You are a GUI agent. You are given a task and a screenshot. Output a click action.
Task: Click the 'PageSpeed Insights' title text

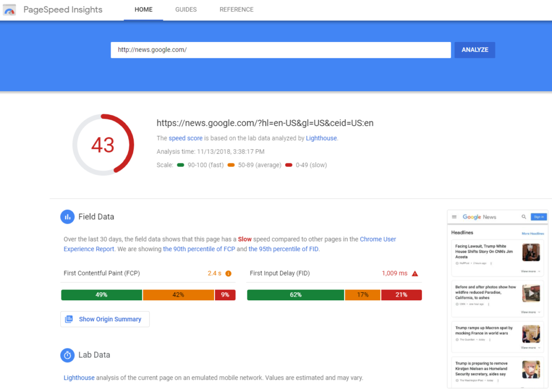[63, 10]
